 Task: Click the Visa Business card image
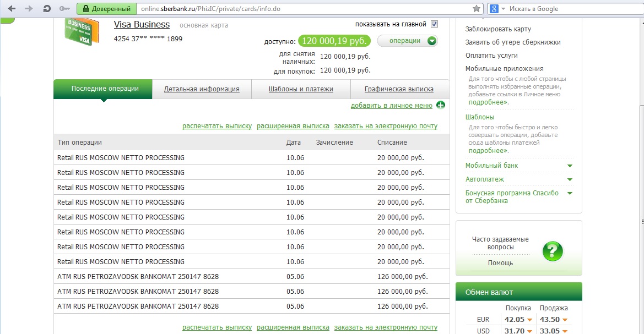82,32
